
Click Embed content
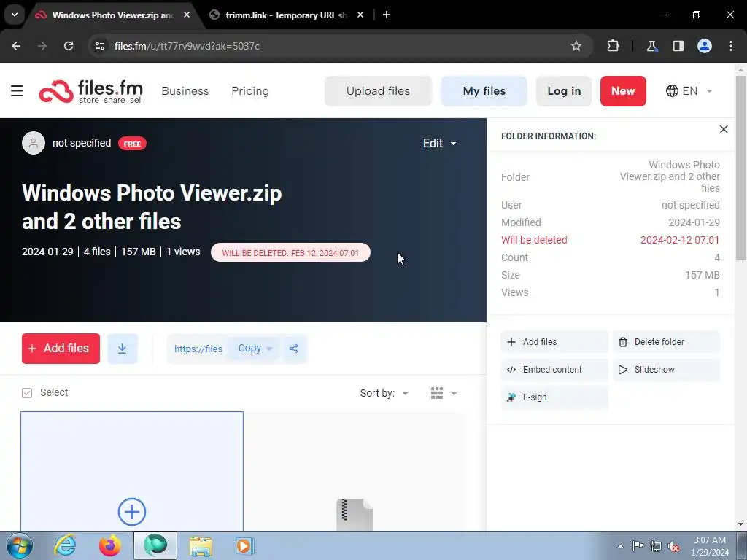(x=554, y=370)
